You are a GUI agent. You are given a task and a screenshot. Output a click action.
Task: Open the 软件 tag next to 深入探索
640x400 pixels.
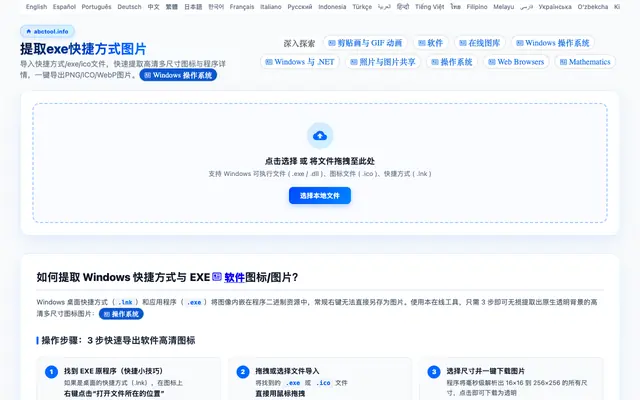(x=431, y=43)
